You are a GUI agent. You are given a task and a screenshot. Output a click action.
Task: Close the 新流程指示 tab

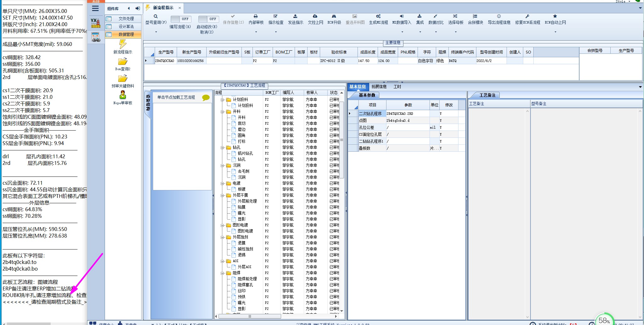(x=180, y=8)
